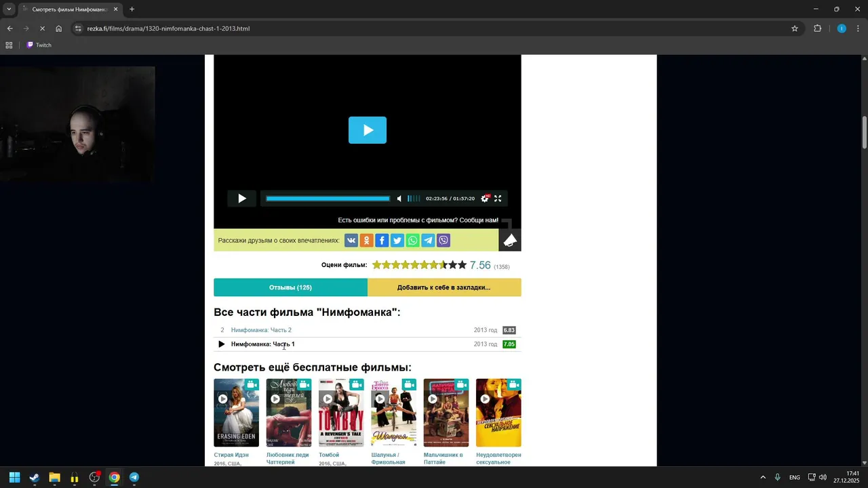Image resolution: width=868 pixels, height=488 pixels.
Task: Share the film via Odnoklassniki icon
Action: tap(366, 241)
